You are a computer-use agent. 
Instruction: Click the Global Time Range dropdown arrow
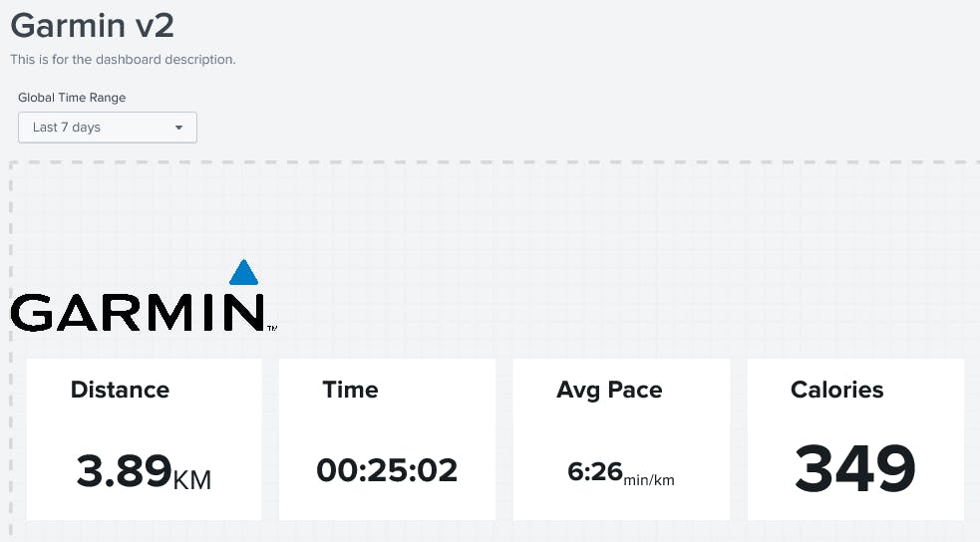pyautogui.click(x=179, y=128)
